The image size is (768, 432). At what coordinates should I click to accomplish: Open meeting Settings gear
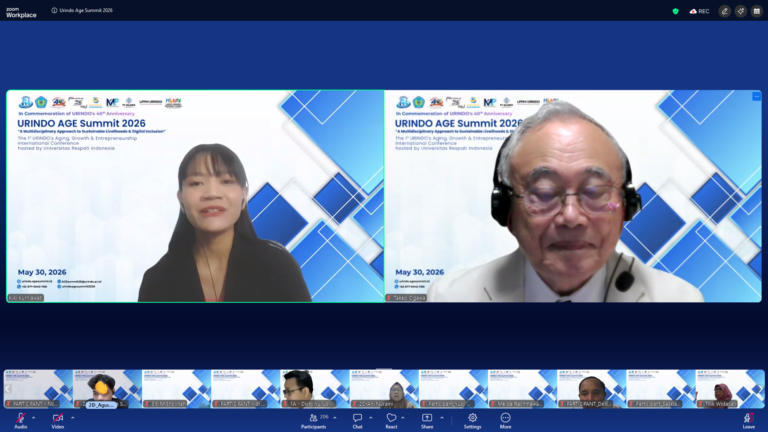tap(473, 421)
